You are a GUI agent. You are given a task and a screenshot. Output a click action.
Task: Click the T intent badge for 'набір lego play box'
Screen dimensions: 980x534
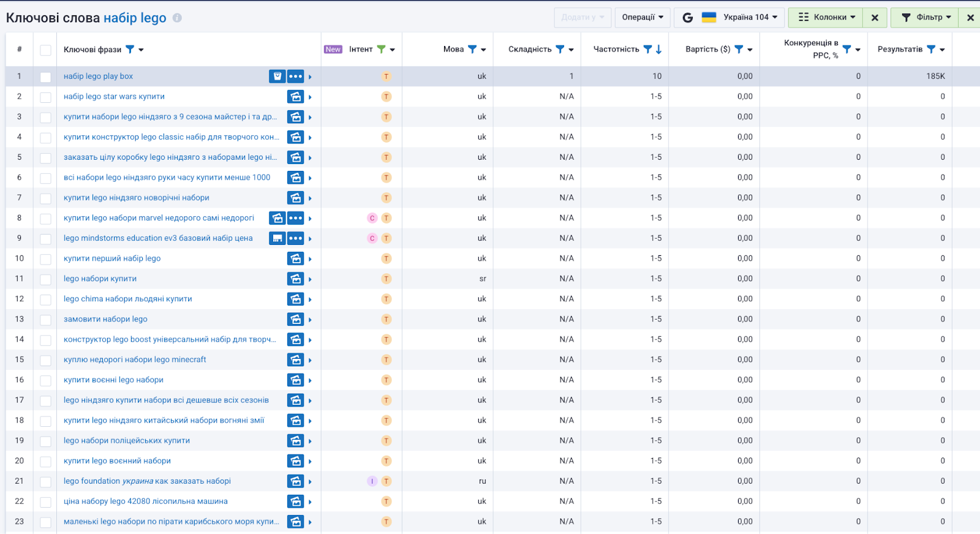coord(386,77)
